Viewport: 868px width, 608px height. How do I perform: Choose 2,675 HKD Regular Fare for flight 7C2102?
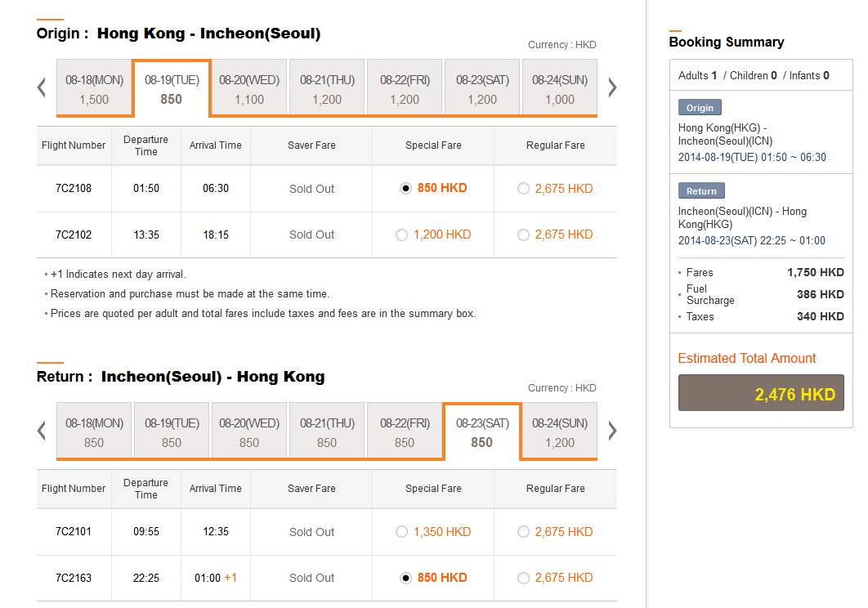[x=523, y=235]
